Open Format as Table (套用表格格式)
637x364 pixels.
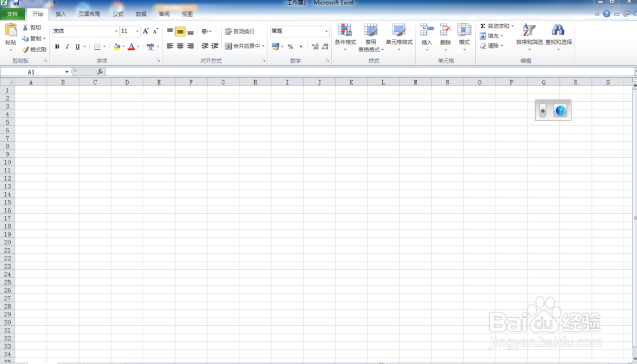point(371,38)
